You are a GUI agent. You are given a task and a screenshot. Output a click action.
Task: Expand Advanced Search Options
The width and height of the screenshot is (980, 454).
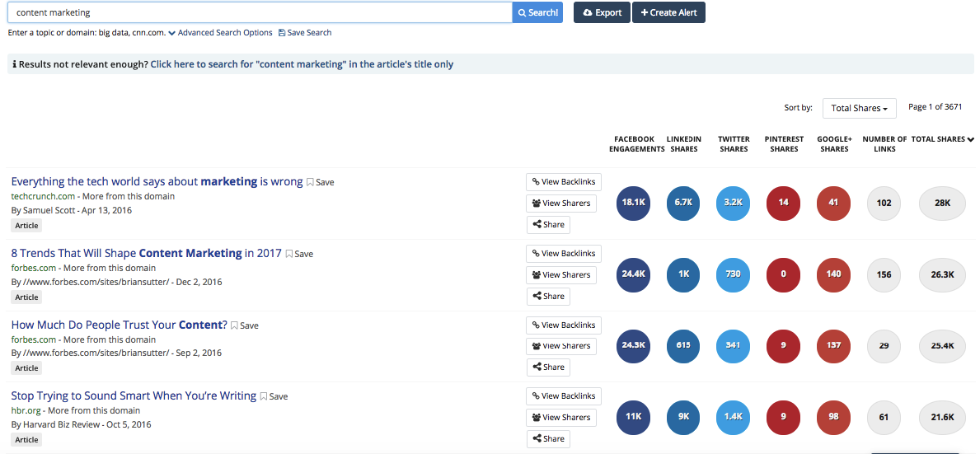(220, 33)
